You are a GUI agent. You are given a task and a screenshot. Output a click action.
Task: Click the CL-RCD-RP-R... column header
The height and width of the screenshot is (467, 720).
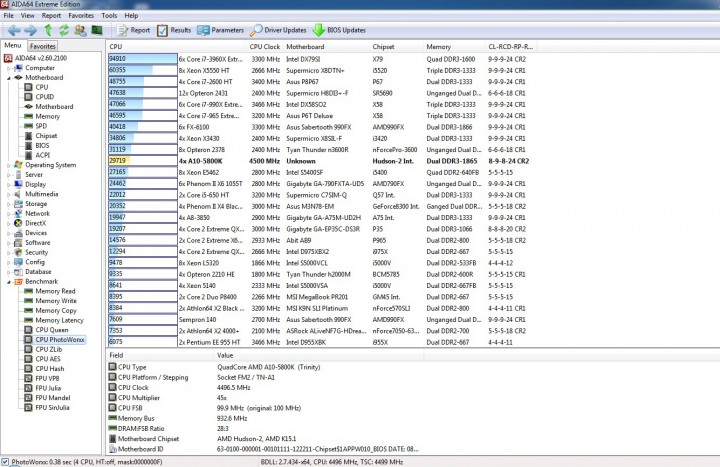coord(511,47)
